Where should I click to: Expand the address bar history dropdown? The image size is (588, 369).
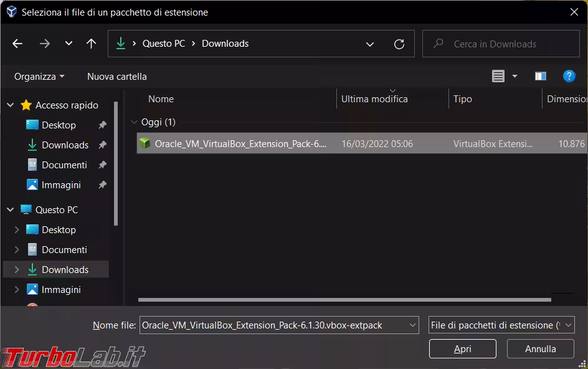(370, 44)
